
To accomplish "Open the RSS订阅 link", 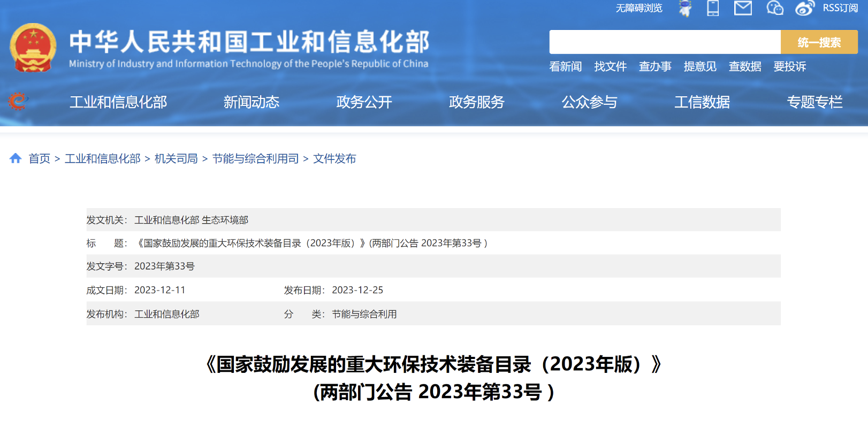I will (x=840, y=8).
